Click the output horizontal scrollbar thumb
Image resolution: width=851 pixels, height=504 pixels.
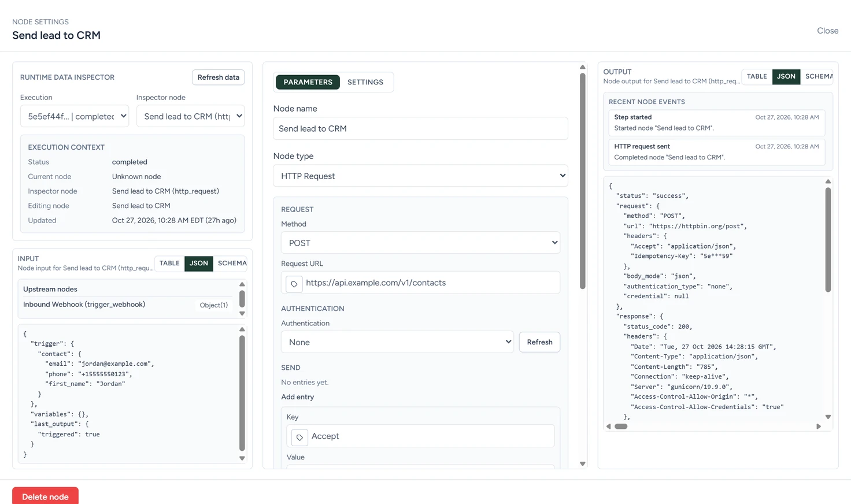621,427
